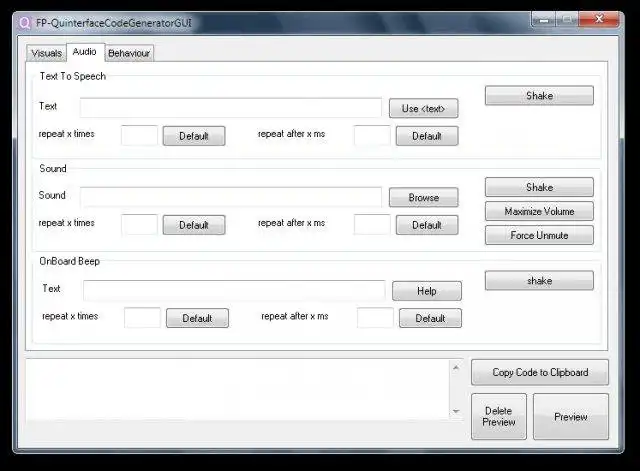
Task: Click capitalized Shake in Sound section
Action: click(x=539, y=187)
